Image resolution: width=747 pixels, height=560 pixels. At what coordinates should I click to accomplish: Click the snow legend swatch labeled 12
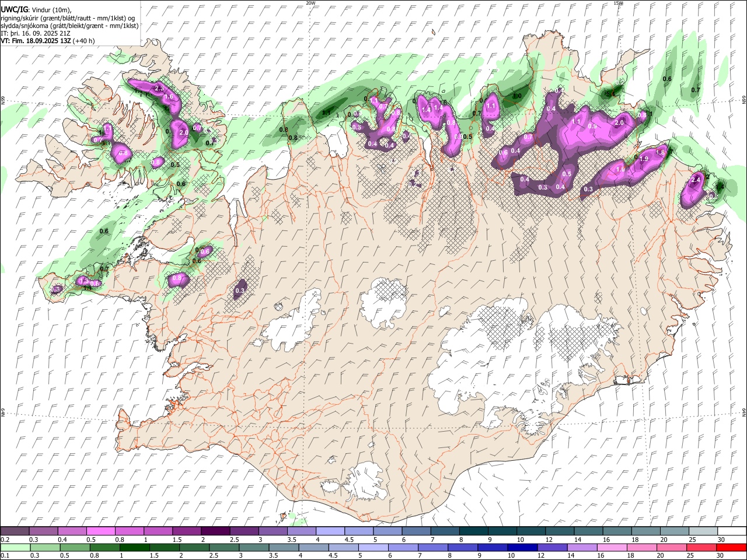pyautogui.click(x=558, y=531)
